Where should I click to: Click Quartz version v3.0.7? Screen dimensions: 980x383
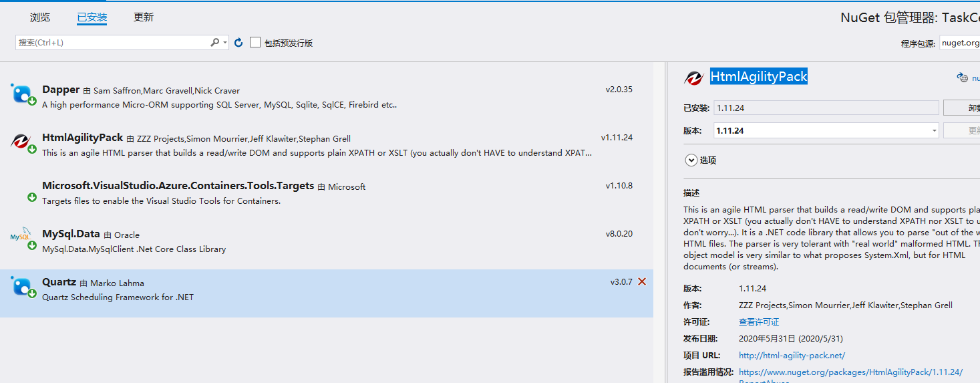tap(621, 282)
